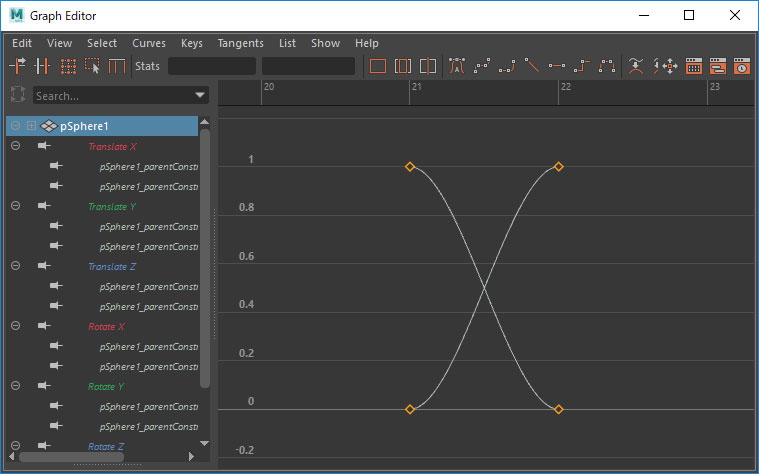759x474 pixels.
Task: Select the Move Nearest Picked Key tool
Action: point(17,65)
